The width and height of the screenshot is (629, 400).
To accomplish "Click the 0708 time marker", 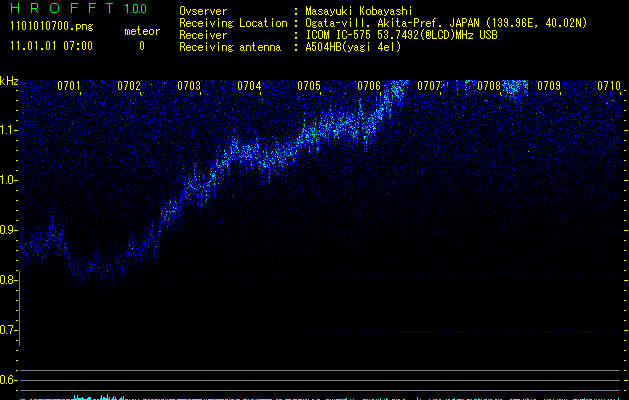I will pyautogui.click(x=489, y=86).
